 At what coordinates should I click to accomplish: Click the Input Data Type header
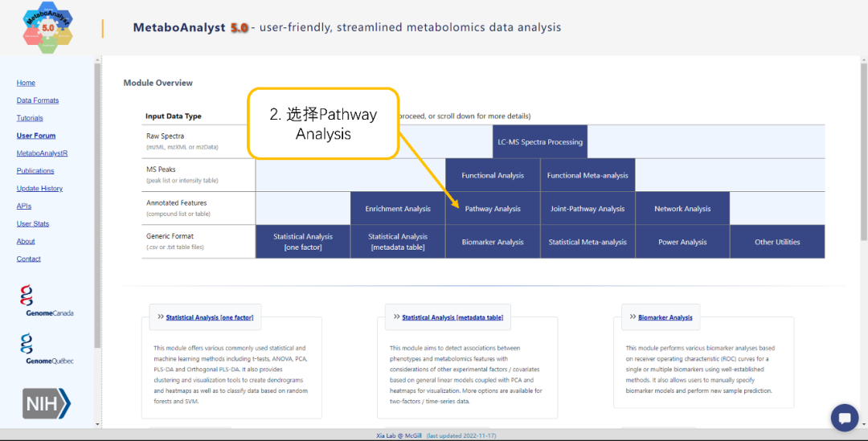(174, 116)
